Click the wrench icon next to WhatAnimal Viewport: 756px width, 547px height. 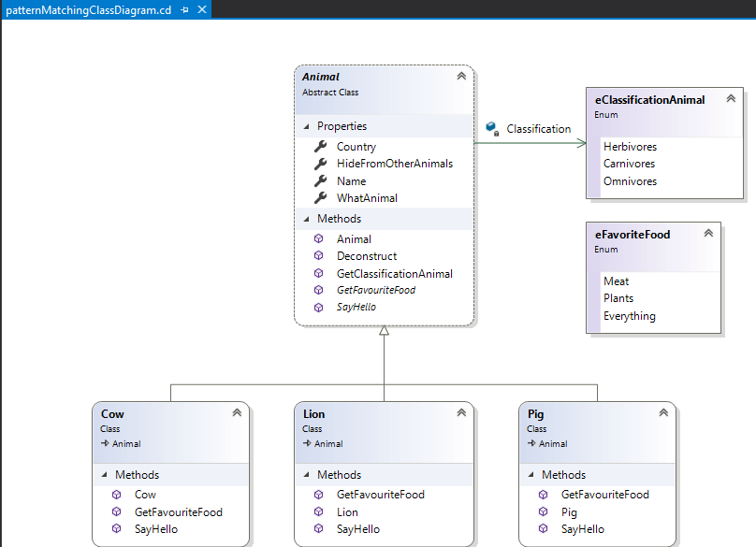coord(319,197)
